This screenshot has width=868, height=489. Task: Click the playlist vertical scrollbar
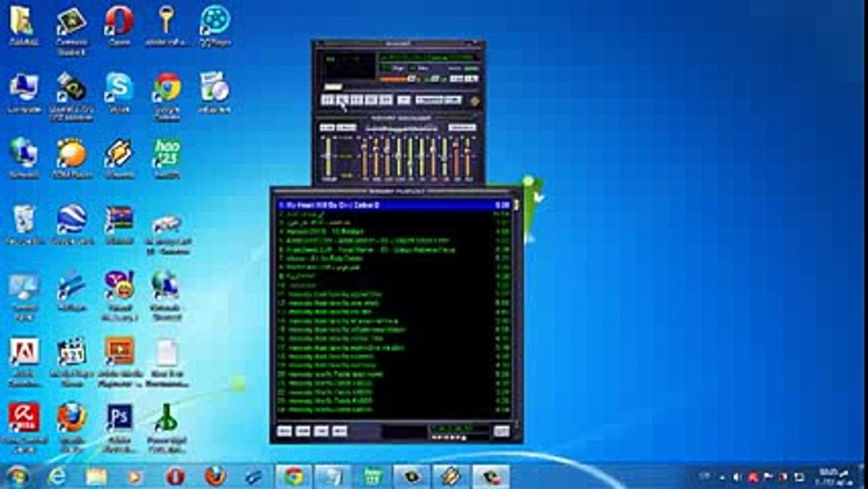pos(517,309)
